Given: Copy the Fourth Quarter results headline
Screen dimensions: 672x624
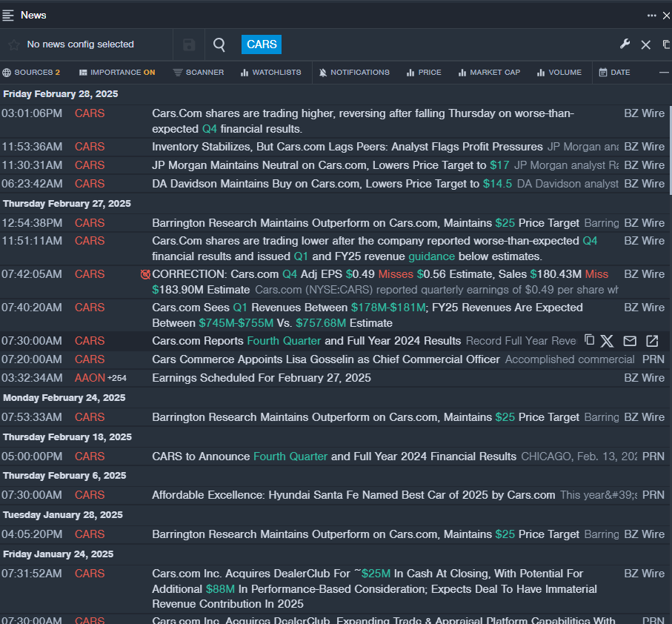Looking at the screenshot, I should point(589,340).
